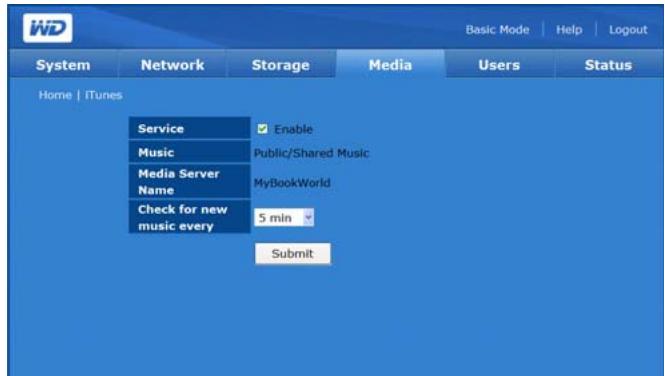The height and width of the screenshot is (376, 665).
Task: Click the 'Music' row label
Action: click(189, 152)
